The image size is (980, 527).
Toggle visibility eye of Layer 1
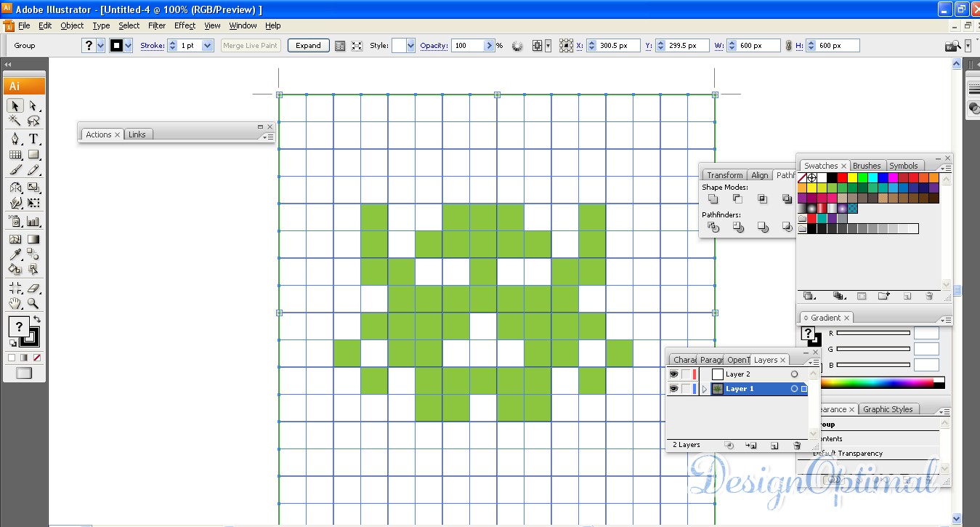click(673, 389)
